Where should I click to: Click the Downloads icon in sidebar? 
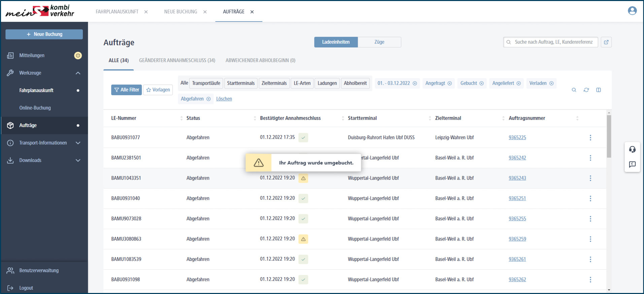tap(10, 160)
